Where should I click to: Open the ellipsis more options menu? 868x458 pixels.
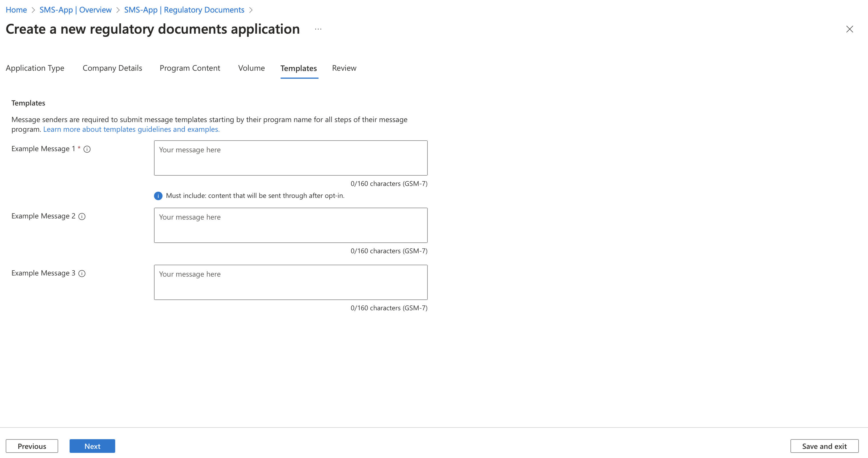318,29
